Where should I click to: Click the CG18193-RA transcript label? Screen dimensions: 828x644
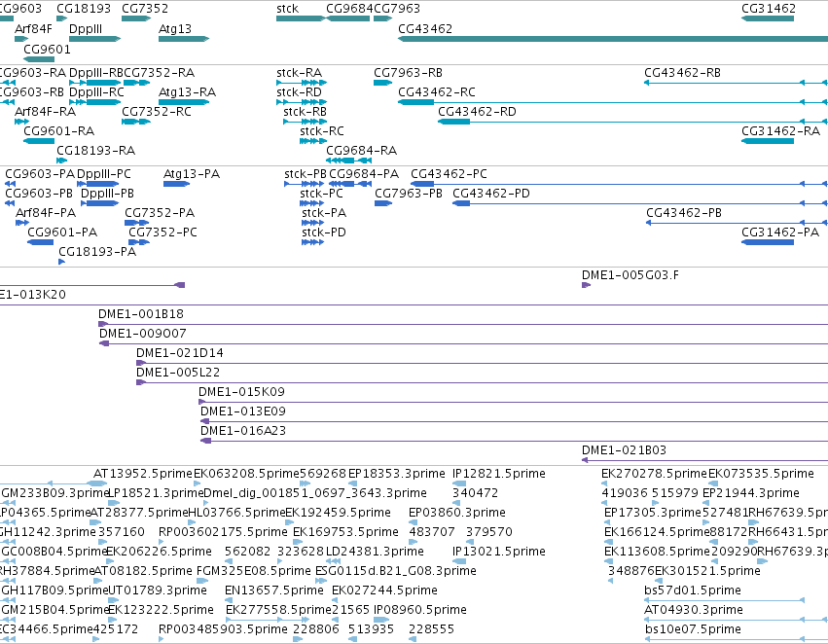[95, 151]
